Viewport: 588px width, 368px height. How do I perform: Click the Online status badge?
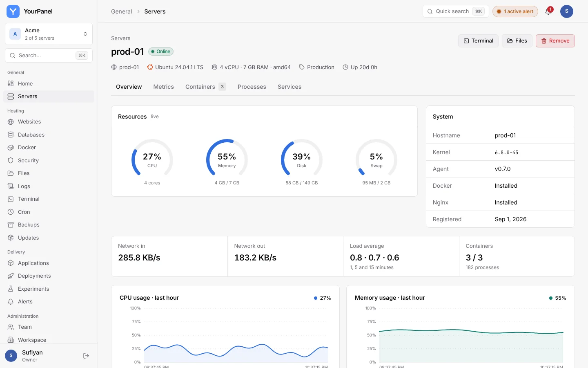click(161, 52)
